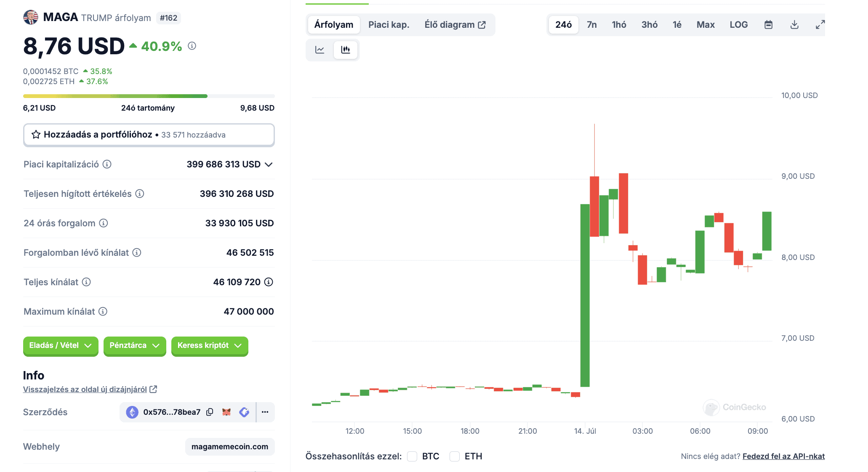
Task: Show info for 24 órás forgalom
Action: [104, 223]
